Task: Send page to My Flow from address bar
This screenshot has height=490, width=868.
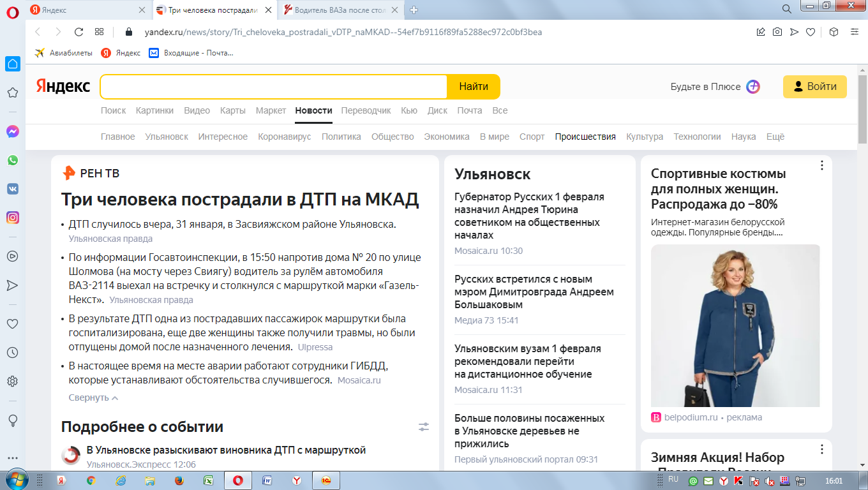Action: [x=794, y=32]
